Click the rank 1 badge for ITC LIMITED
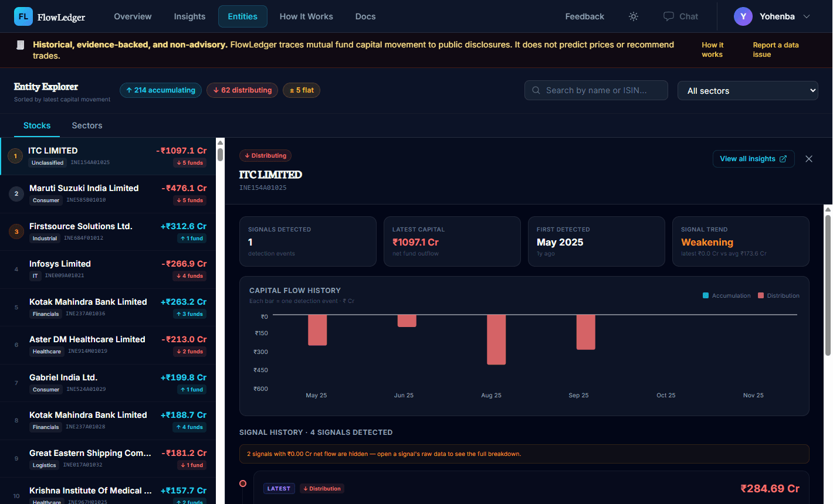 pyautogui.click(x=15, y=156)
